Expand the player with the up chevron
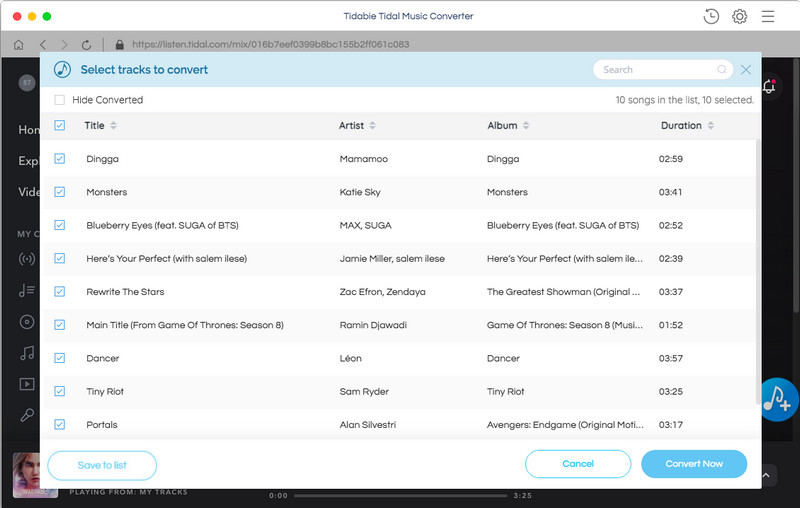This screenshot has height=508, width=800. [766, 475]
